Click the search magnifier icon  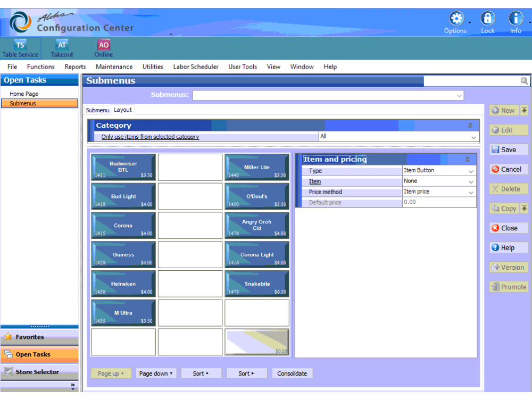tap(524, 81)
